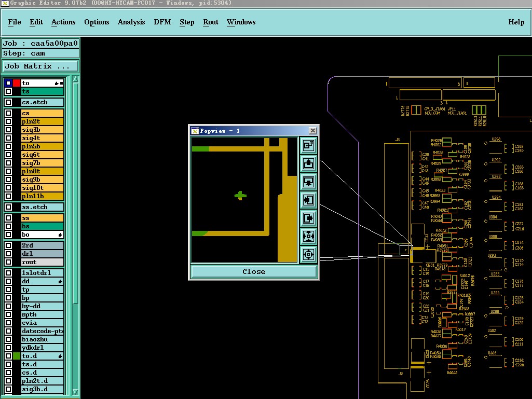Click the red color swatch of layer to
The image size is (532, 399).
17,83
